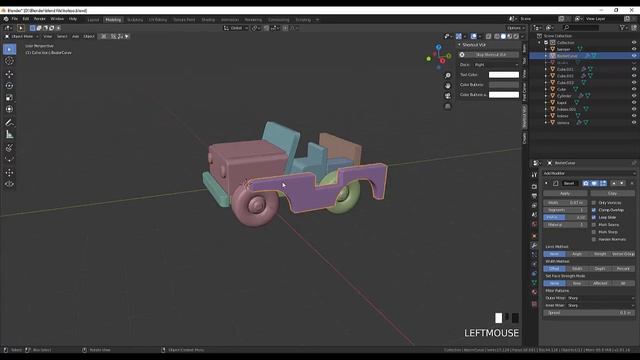
Task: Open the Tool properties tab icon
Action: point(534,174)
